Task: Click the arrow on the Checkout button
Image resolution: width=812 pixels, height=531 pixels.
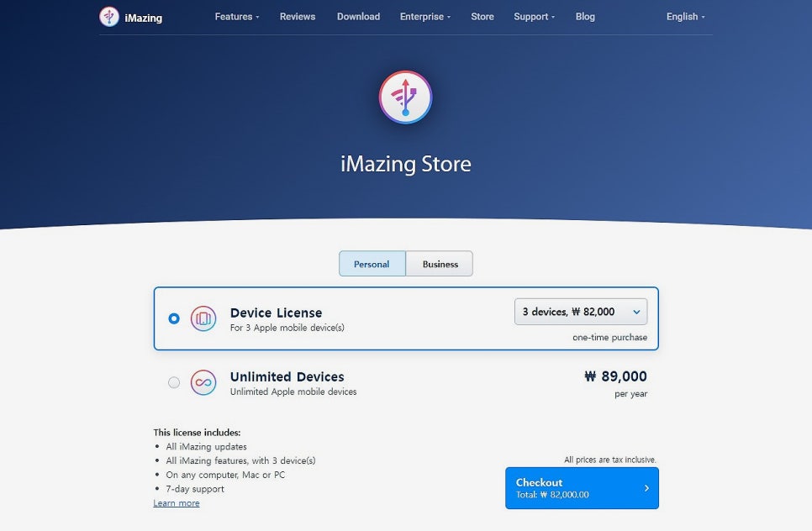Action: [646, 488]
